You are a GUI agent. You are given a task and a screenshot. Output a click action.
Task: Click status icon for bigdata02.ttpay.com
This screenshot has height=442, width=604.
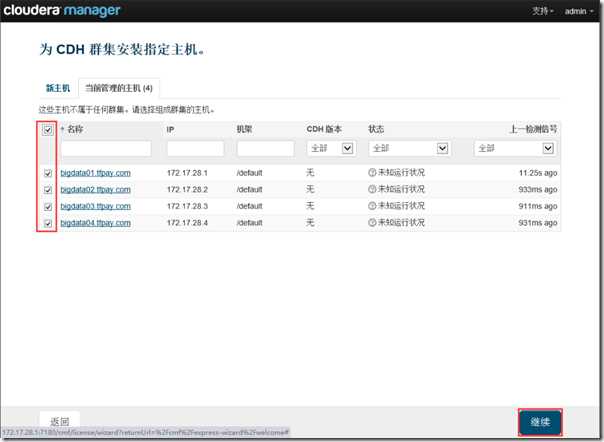pyautogui.click(x=372, y=189)
